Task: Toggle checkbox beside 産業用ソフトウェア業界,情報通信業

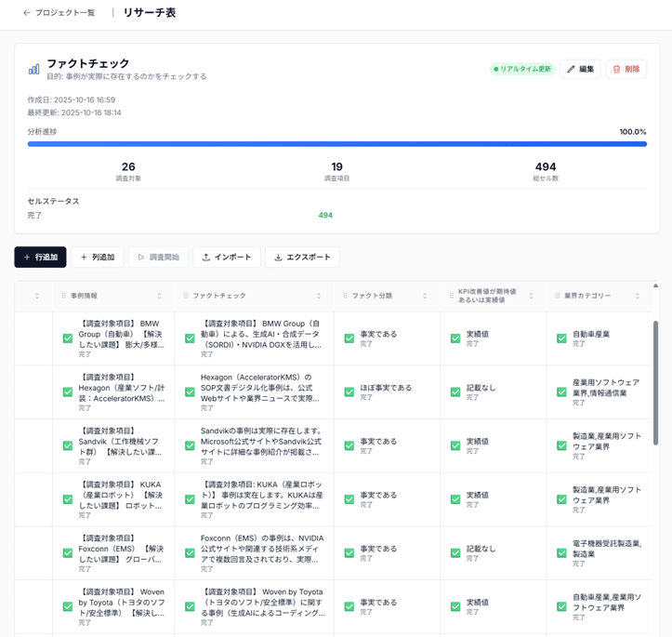Action: tap(561, 392)
